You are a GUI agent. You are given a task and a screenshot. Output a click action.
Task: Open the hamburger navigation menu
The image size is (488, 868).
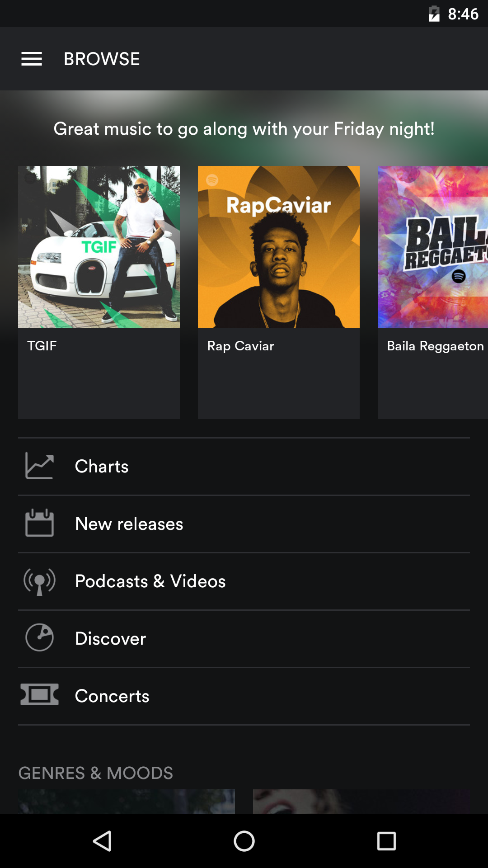tap(32, 59)
